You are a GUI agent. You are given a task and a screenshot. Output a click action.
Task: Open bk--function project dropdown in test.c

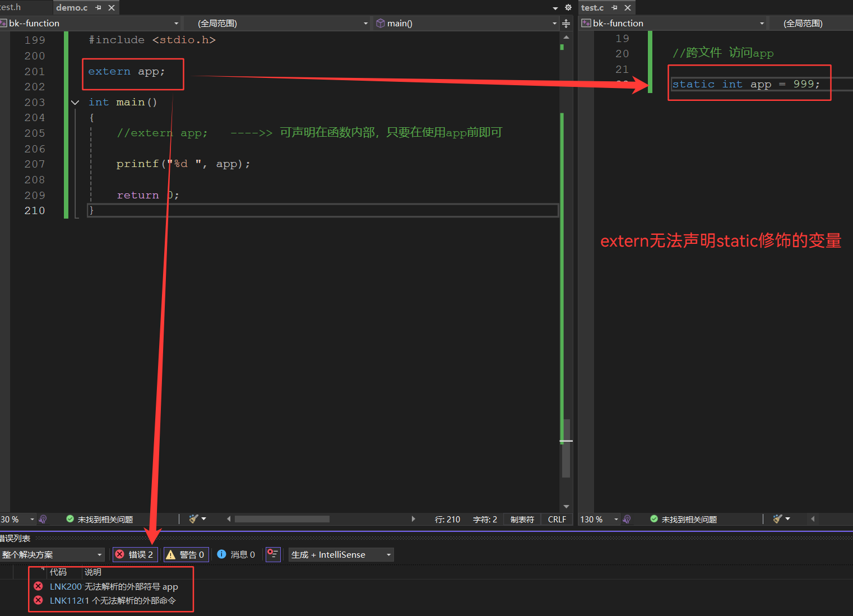click(673, 23)
